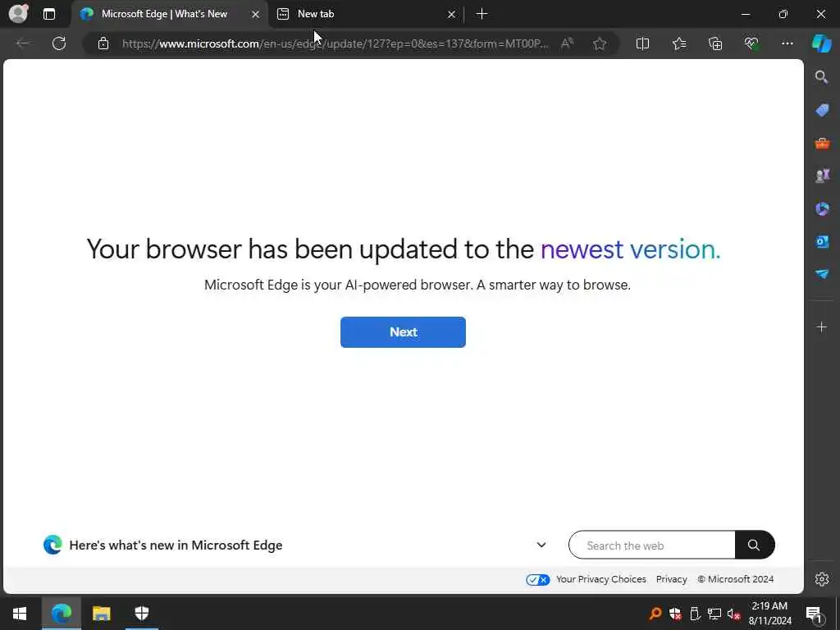Open split screen view

coord(642,43)
